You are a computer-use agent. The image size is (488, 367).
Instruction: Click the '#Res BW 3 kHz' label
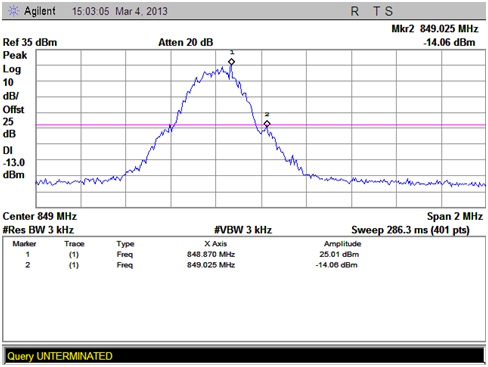coord(38,230)
